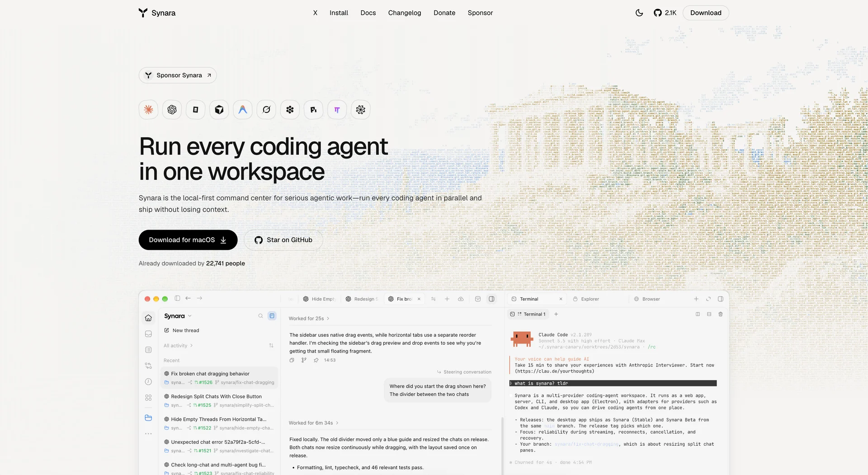Viewport: 868px width, 475px height.
Task: Expand the "Worked for 6m 34s" details
Action: click(x=313, y=423)
